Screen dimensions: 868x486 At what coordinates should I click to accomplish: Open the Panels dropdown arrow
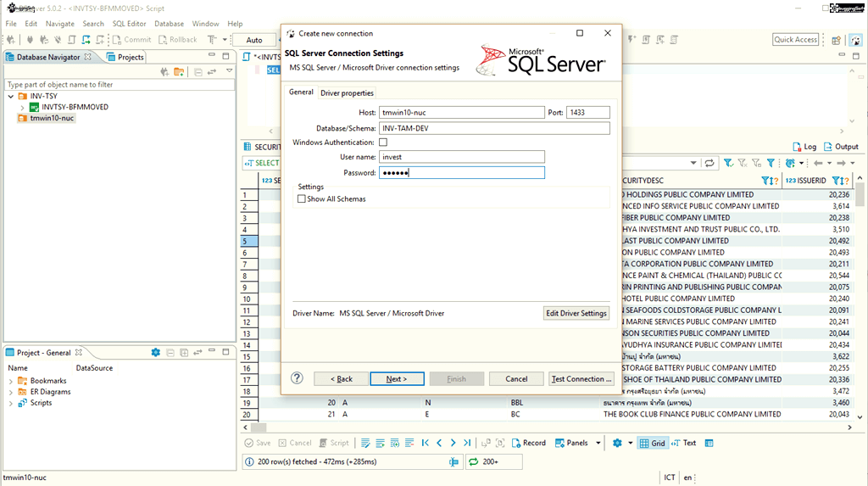pyautogui.click(x=598, y=443)
